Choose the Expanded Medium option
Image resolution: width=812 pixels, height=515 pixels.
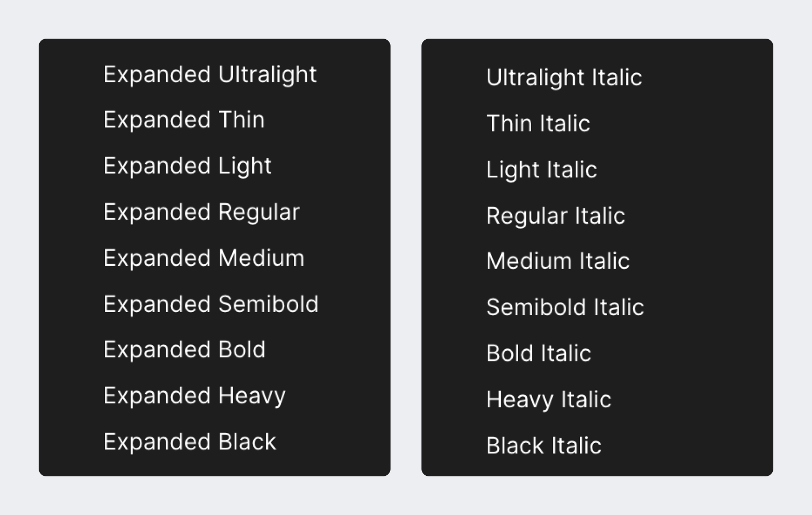click(203, 258)
